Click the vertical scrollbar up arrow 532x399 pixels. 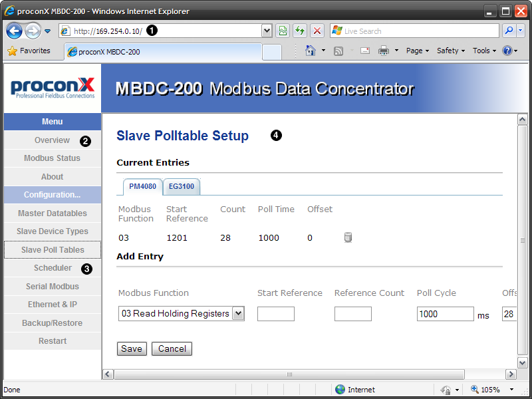(x=522, y=120)
